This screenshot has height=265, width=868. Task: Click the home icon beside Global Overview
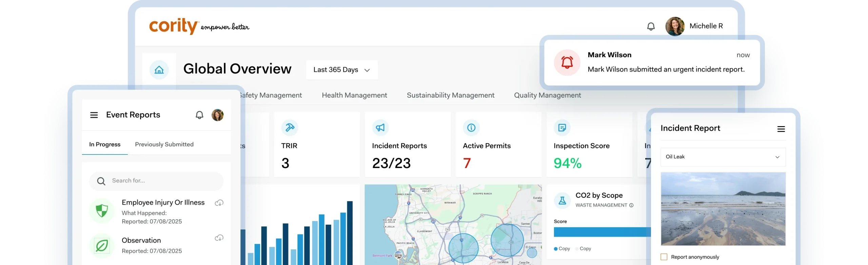click(159, 70)
